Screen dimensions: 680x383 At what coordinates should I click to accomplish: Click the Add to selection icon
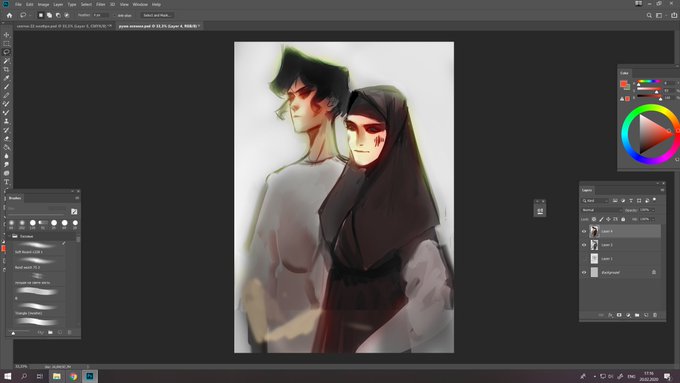[x=49, y=15]
